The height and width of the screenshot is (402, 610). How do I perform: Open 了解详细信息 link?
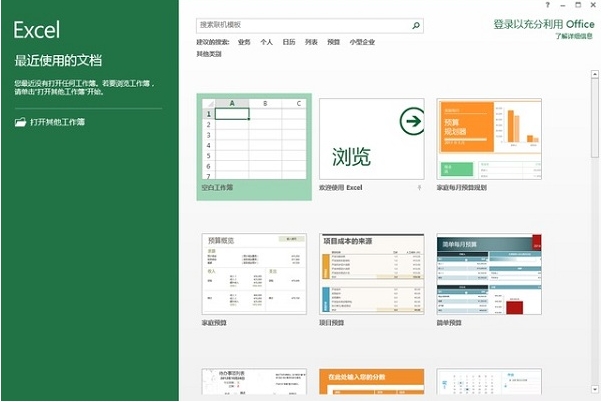click(x=574, y=36)
